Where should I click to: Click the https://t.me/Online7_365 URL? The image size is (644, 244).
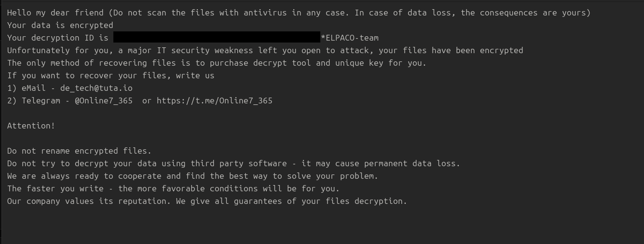click(x=214, y=100)
